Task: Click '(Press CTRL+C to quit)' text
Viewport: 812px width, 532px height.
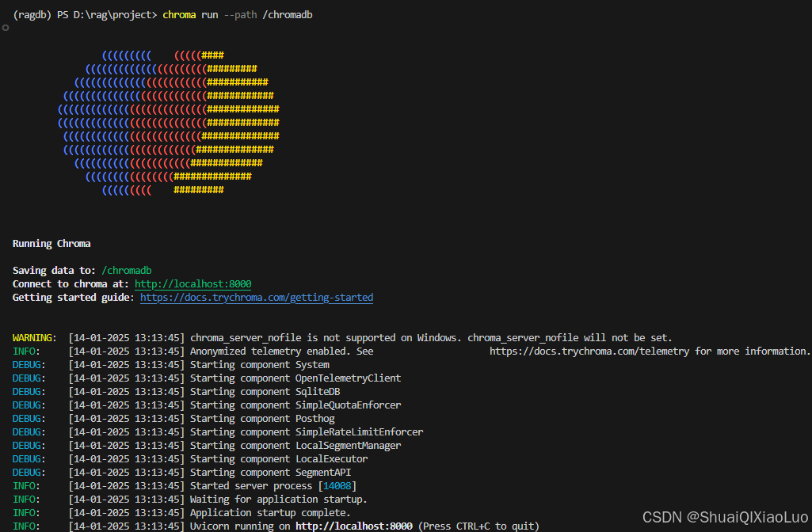Action: 478,526
